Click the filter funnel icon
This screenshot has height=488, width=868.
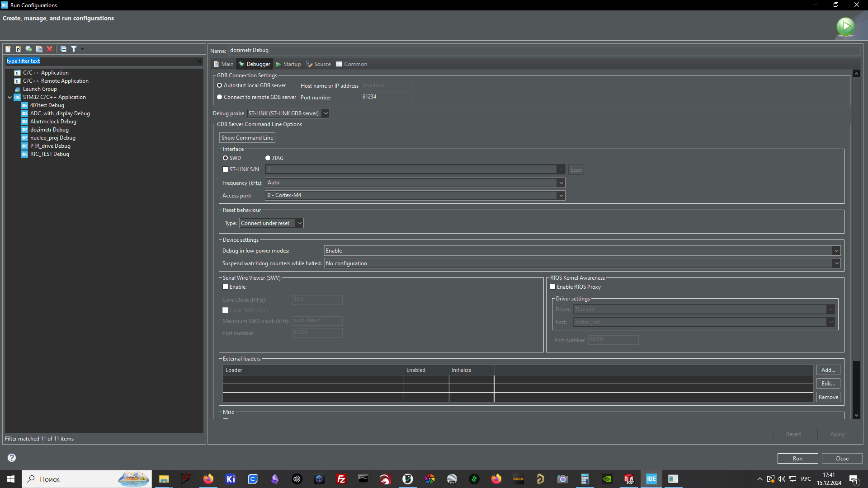[x=74, y=49]
